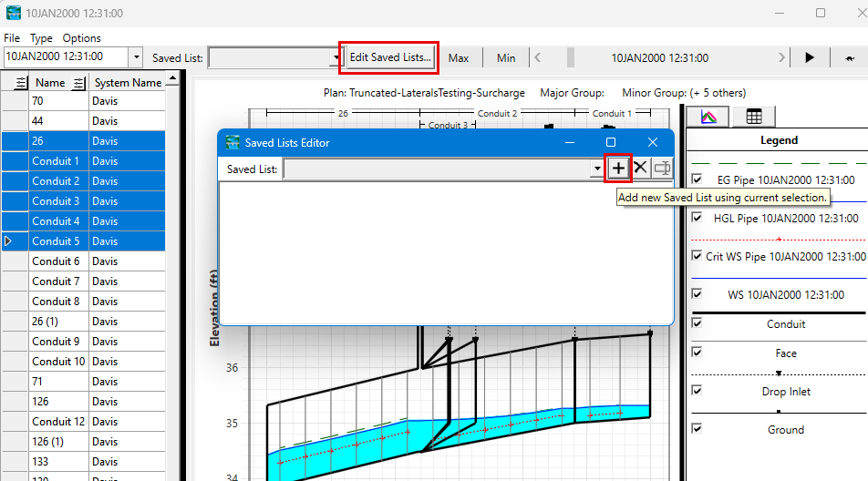The width and height of the screenshot is (868, 481).
Task: Add new Saved List with plus icon
Action: click(618, 169)
